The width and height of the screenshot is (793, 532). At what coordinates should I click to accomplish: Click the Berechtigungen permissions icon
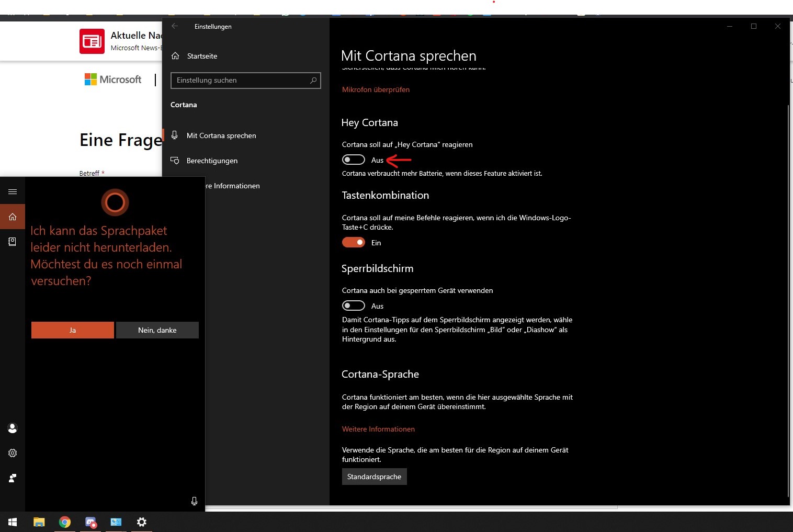tap(175, 160)
